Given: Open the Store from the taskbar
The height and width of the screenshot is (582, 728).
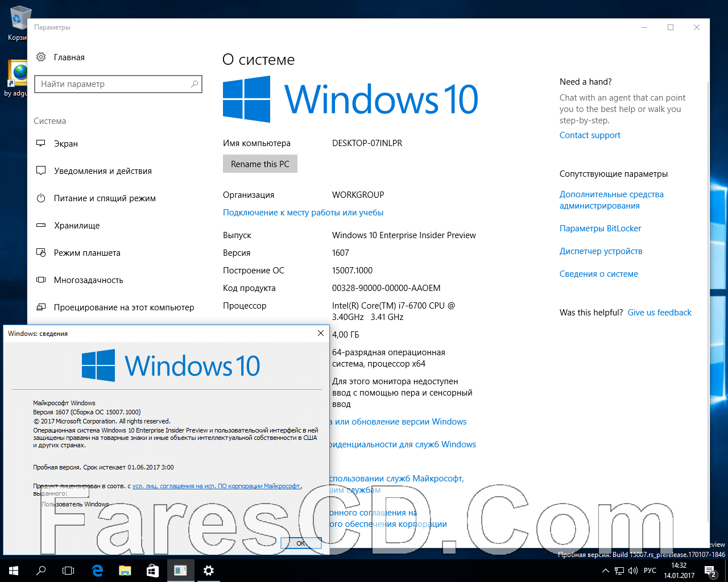Looking at the screenshot, I should click(x=152, y=571).
